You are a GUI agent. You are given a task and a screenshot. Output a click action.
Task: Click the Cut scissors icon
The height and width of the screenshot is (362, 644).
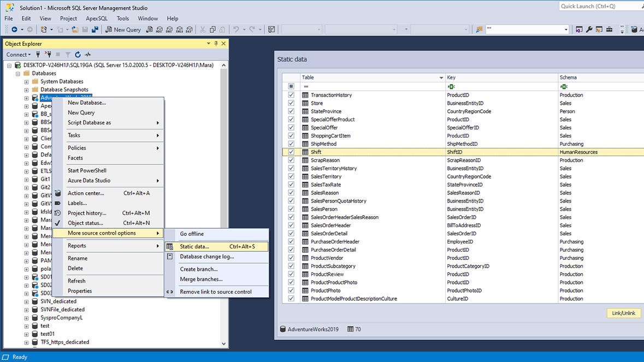(203, 29)
